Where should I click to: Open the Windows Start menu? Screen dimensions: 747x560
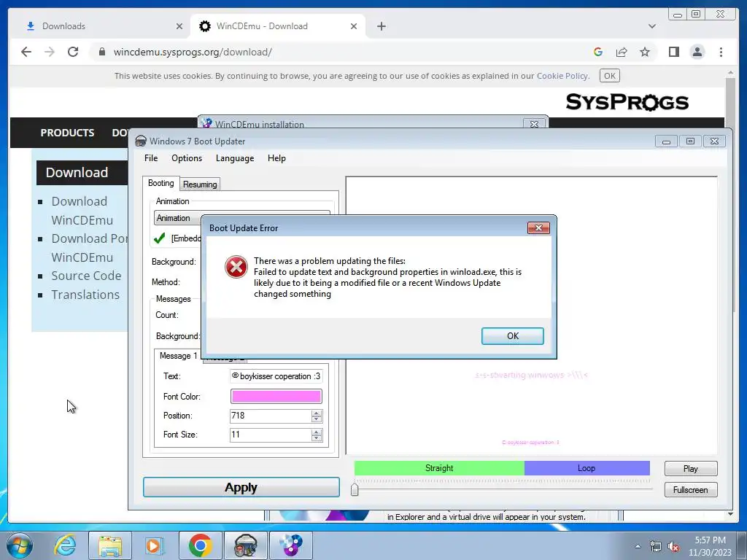19,545
